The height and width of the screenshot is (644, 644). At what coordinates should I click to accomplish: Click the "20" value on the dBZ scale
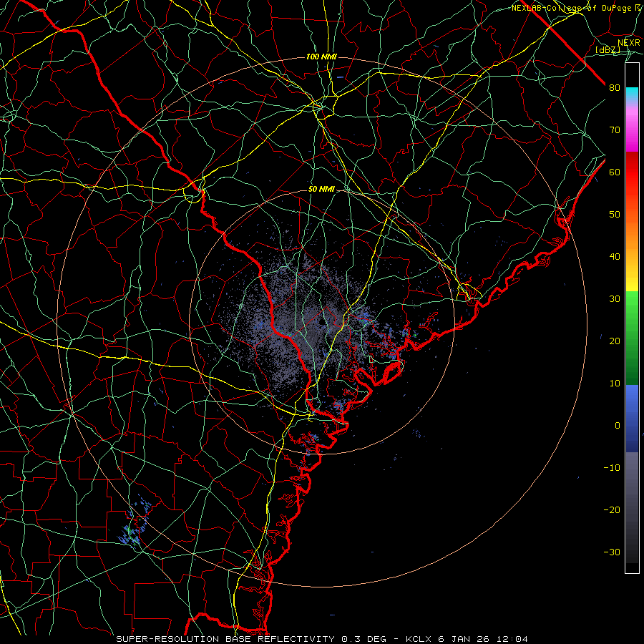615,341
